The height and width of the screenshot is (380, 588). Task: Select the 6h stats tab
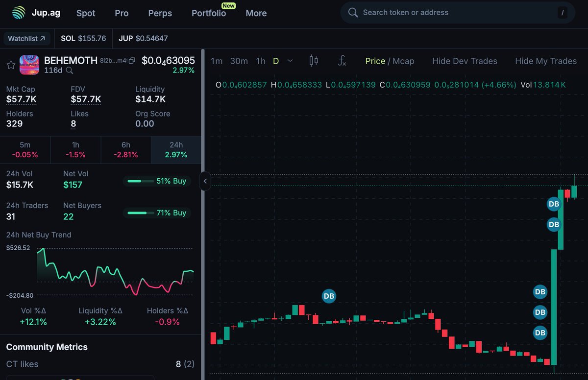[126, 150]
